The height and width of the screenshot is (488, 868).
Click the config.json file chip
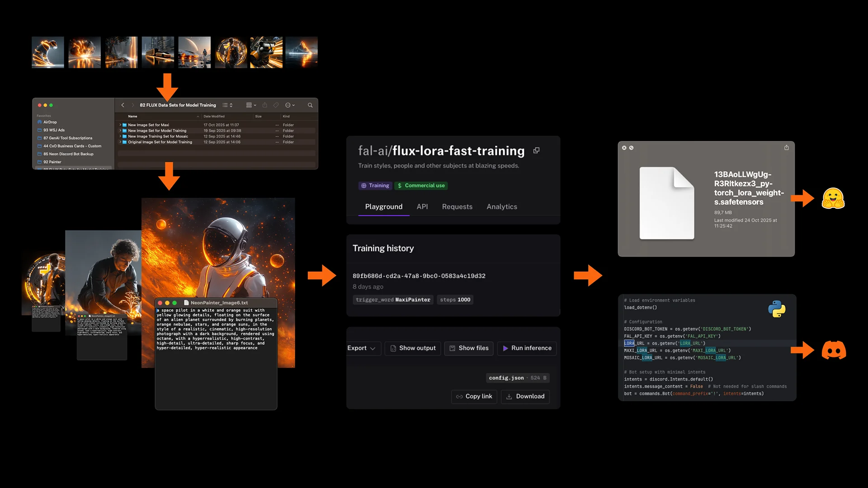coord(518,378)
